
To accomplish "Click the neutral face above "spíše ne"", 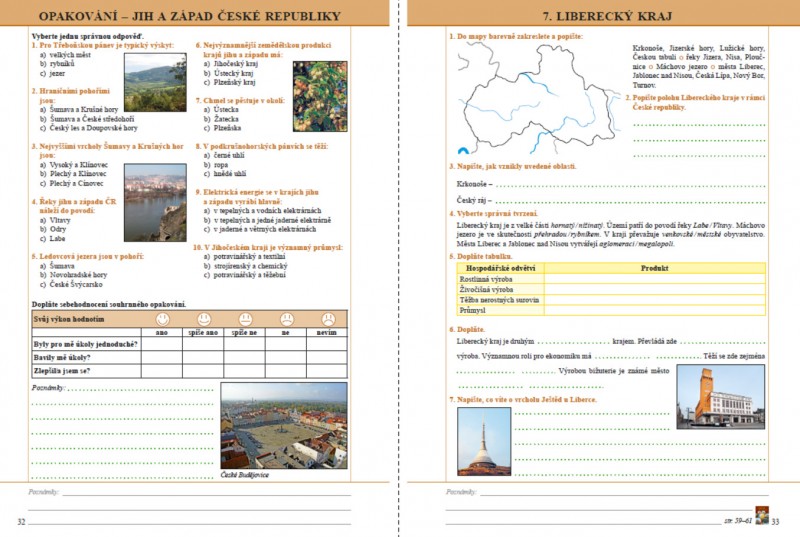I will 245,317.
